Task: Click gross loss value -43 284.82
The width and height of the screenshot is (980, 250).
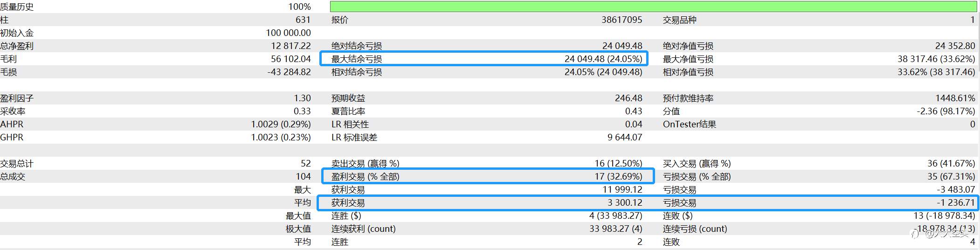Action: tap(289, 72)
